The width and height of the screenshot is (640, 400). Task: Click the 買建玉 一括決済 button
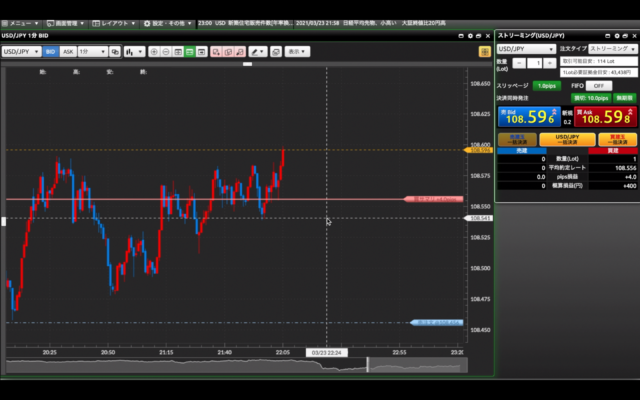point(618,140)
